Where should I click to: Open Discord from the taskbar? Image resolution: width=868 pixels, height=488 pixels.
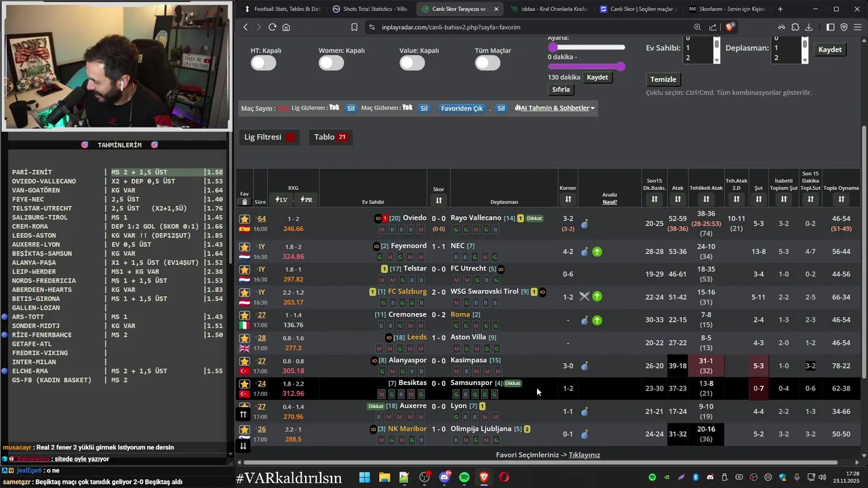coord(444,477)
